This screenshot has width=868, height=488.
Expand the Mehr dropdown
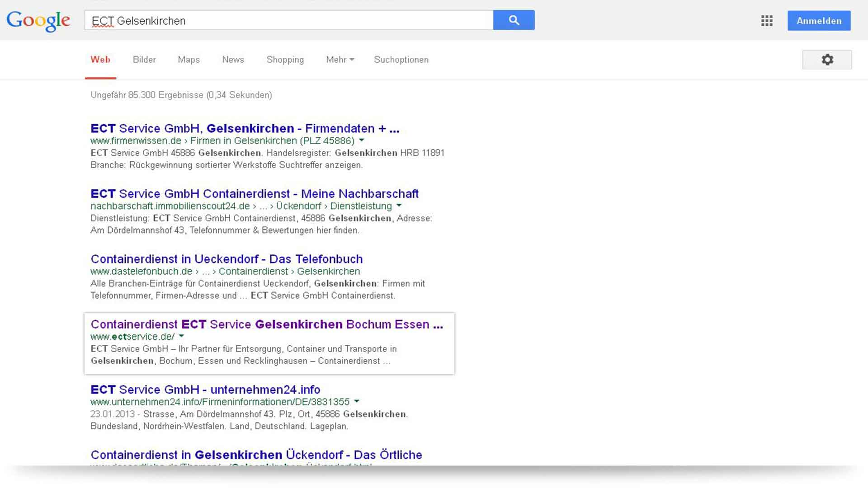(x=340, y=60)
